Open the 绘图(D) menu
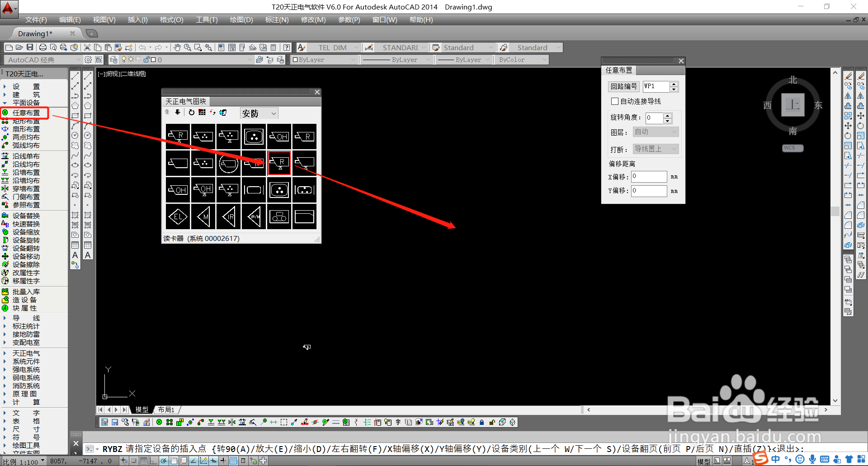 (241, 20)
